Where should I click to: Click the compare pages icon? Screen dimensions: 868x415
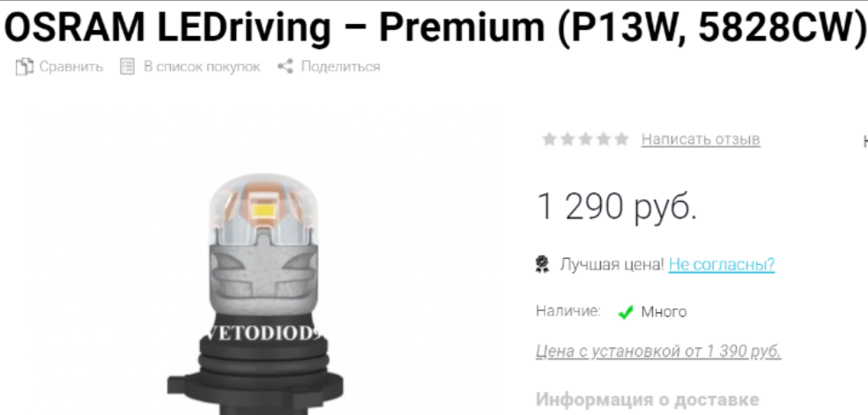click(25, 67)
